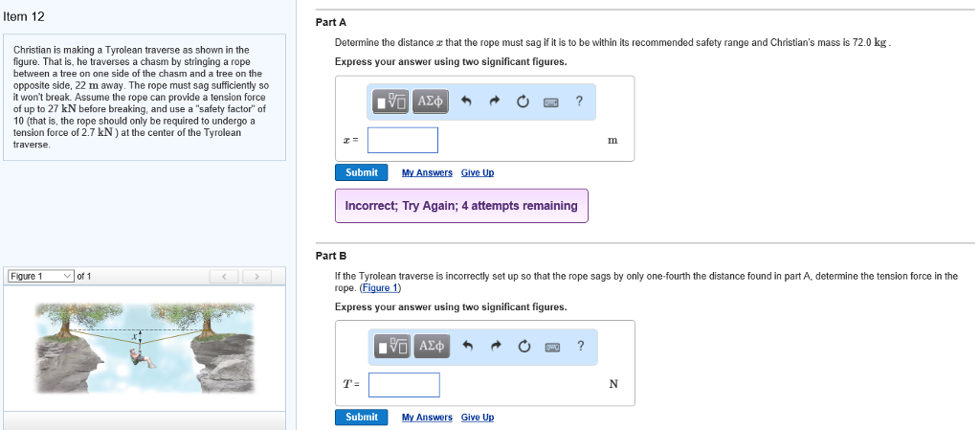This screenshot has width=980, height=430.
Task: Click the x answer input field
Action: pos(402,141)
